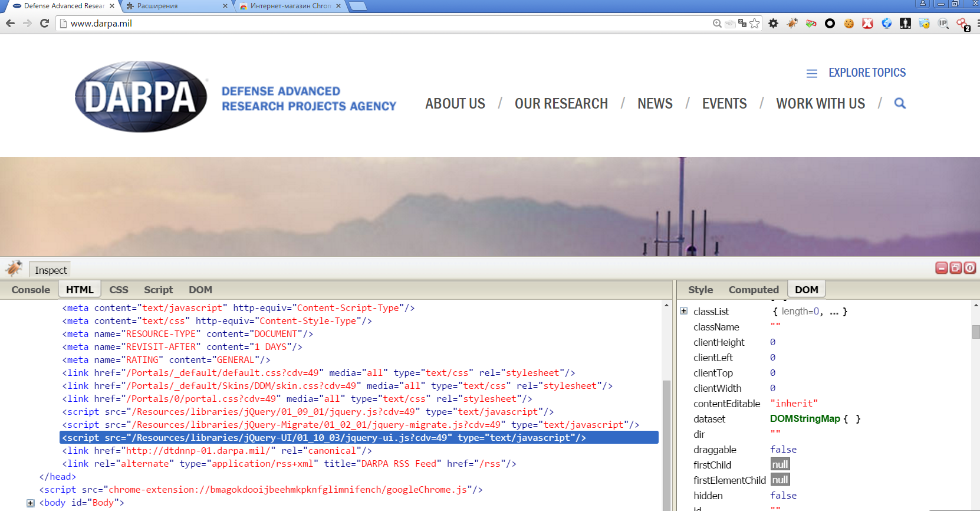
Task: Switch to the Computed side panel tab
Action: [x=754, y=290]
